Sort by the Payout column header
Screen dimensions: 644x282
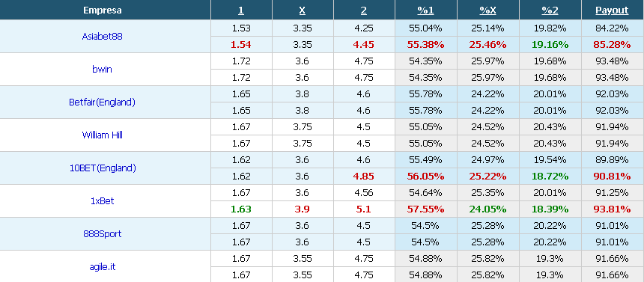pyautogui.click(x=612, y=10)
